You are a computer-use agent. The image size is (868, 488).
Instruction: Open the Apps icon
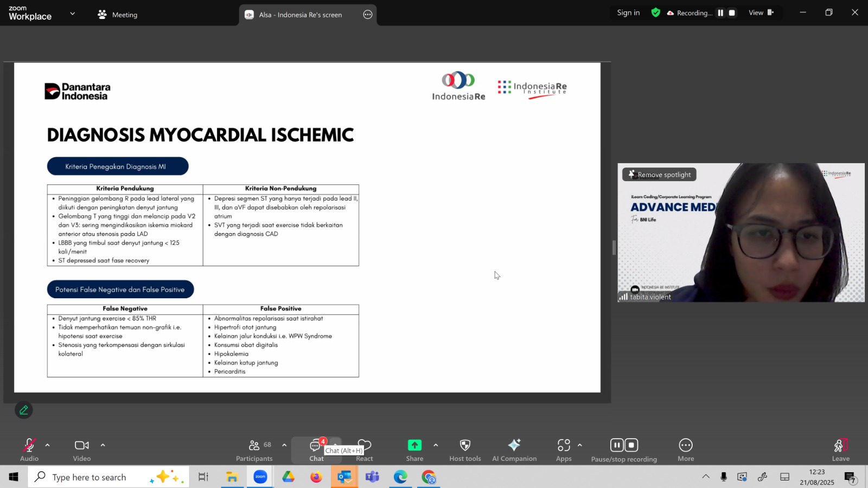tap(564, 445)
